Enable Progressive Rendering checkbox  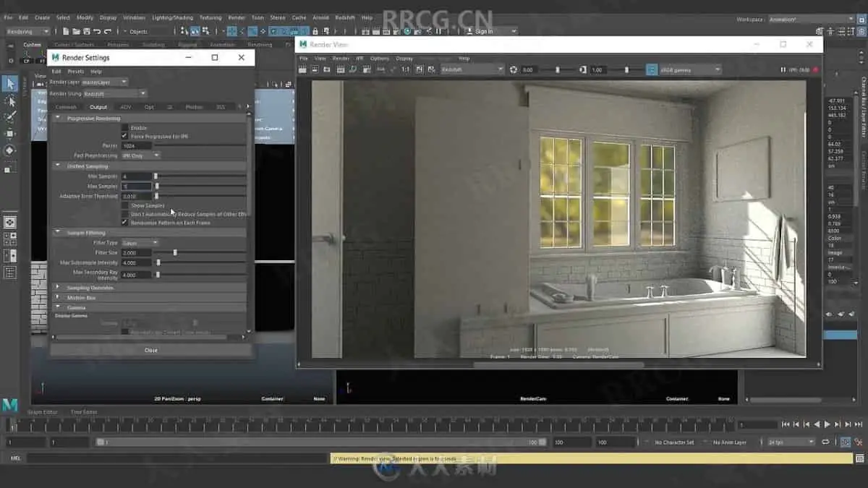[x=124, y=127]
